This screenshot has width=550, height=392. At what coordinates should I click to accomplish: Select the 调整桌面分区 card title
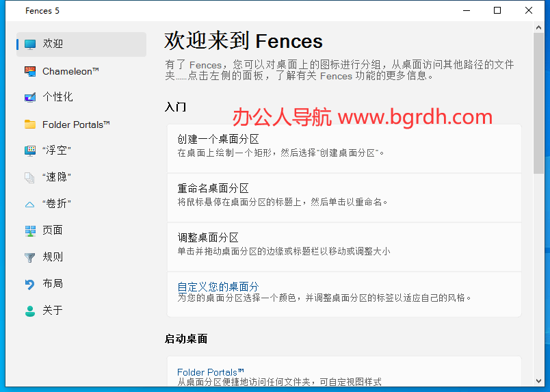click(x=208, y=237)
